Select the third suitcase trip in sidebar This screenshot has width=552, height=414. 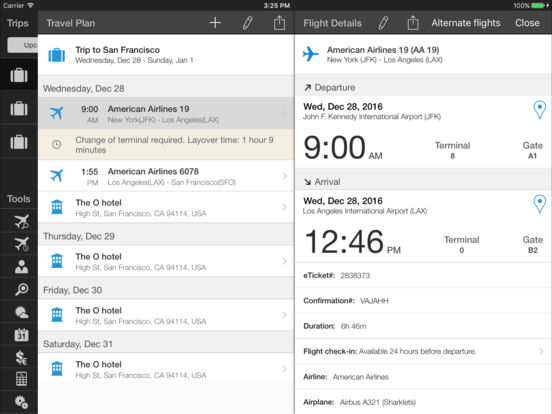point(19,142)
